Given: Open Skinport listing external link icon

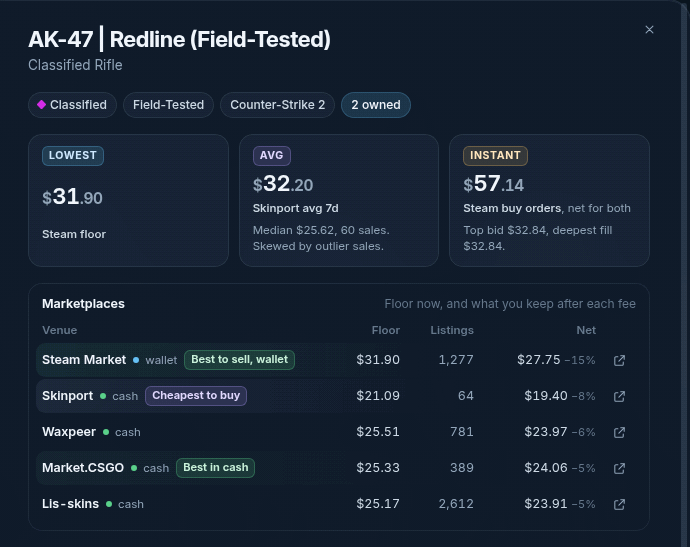Looking at the screenshot, I should (x=619, y=396).
